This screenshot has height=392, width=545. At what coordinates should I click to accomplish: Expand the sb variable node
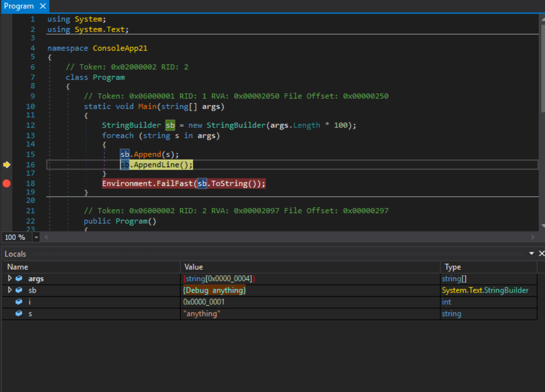click(10, 290)
